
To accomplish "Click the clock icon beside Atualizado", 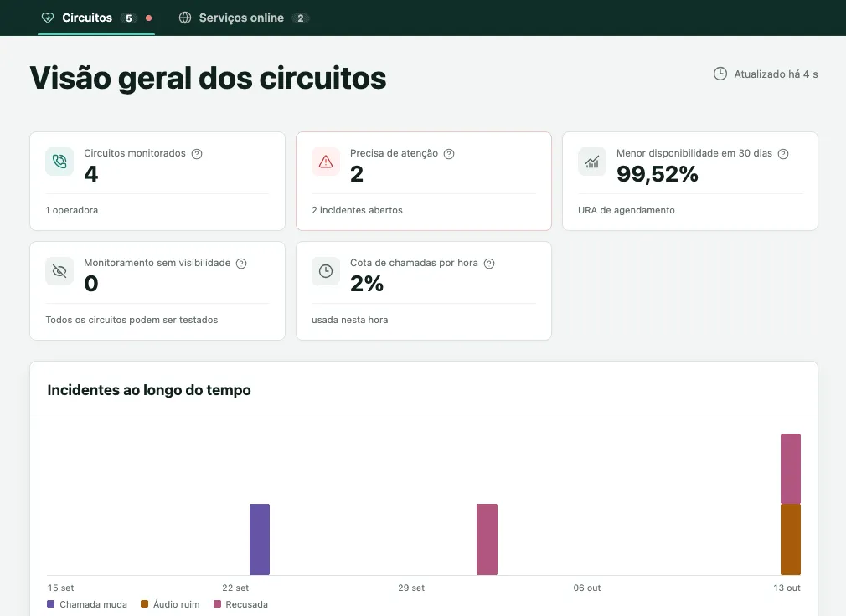I will coord(720,74).
